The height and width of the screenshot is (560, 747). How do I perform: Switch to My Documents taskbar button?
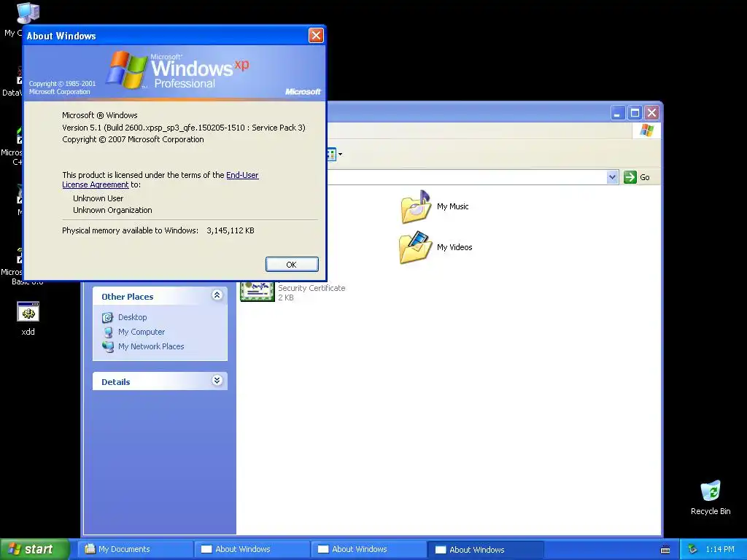click(135, 549)
